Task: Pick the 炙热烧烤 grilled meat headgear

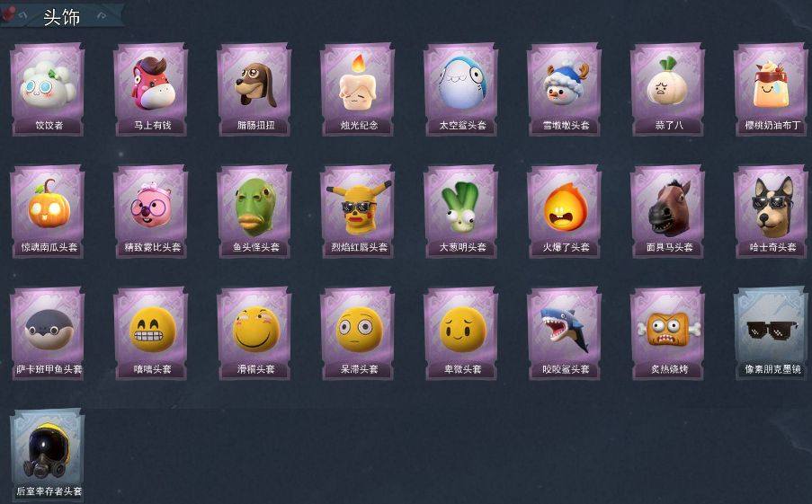Action: click(x=667, y=333)
